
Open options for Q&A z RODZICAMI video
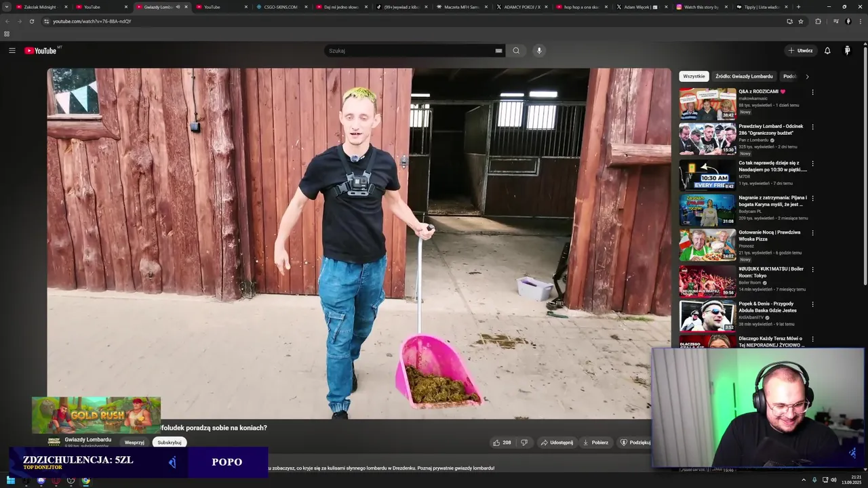tap(812, 92)
